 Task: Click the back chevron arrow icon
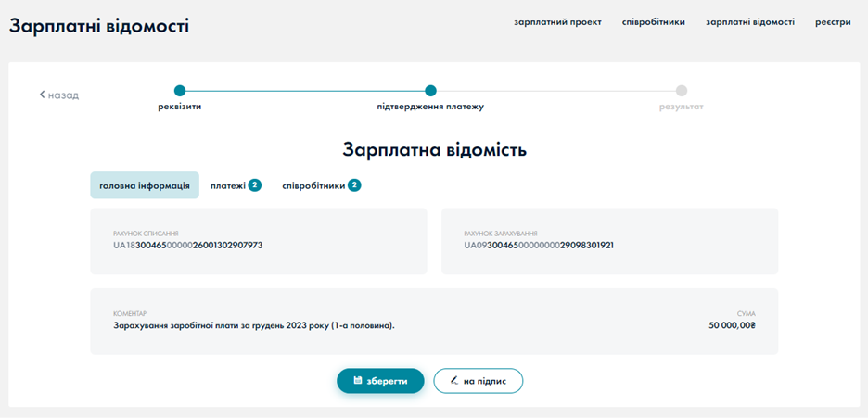42,95
